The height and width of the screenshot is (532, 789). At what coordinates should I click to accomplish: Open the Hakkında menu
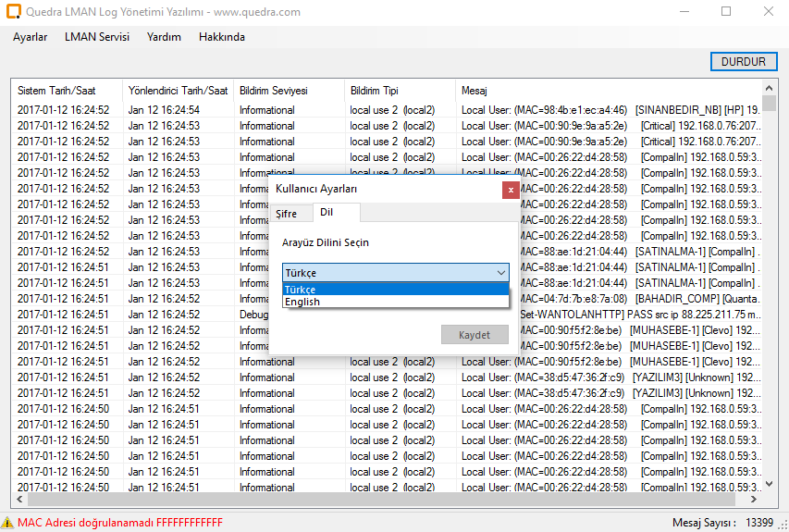[222, 37]
